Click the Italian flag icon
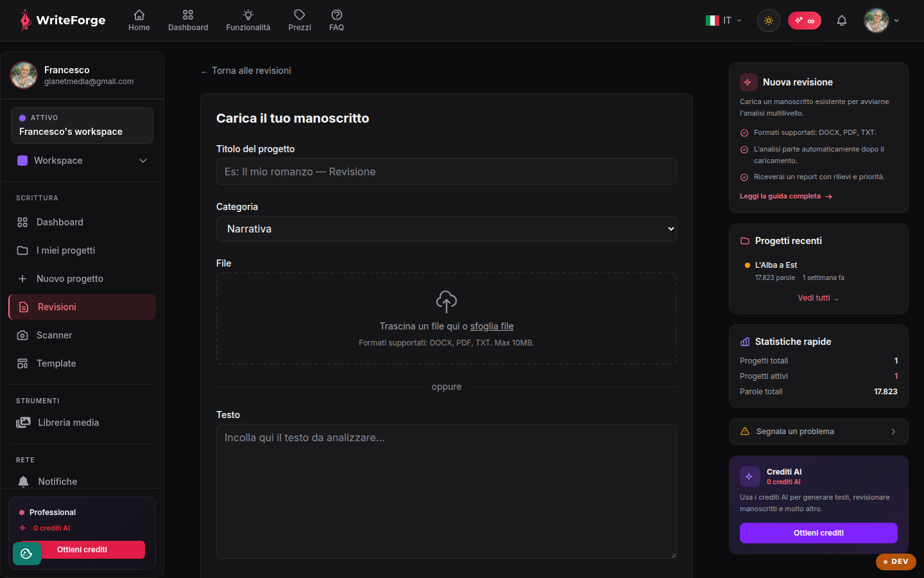The height and width of the screenshot is (578, 924). 712,21
